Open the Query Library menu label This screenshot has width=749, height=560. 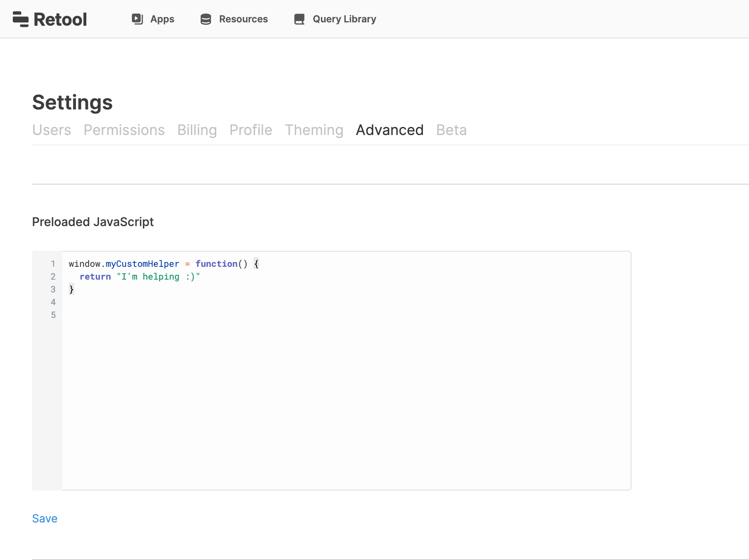click(345, 19)
